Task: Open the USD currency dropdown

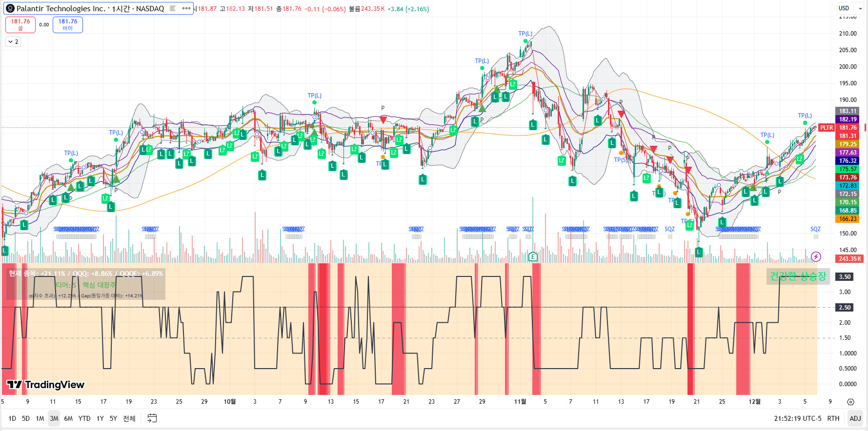Action: click(x=849, y=8)
